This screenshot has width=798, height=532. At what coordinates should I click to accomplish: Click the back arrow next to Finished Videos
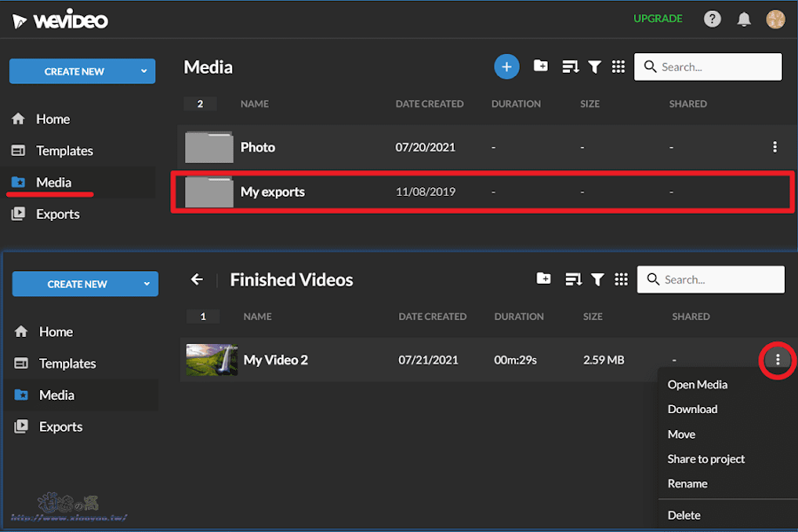tap(196, 279)
